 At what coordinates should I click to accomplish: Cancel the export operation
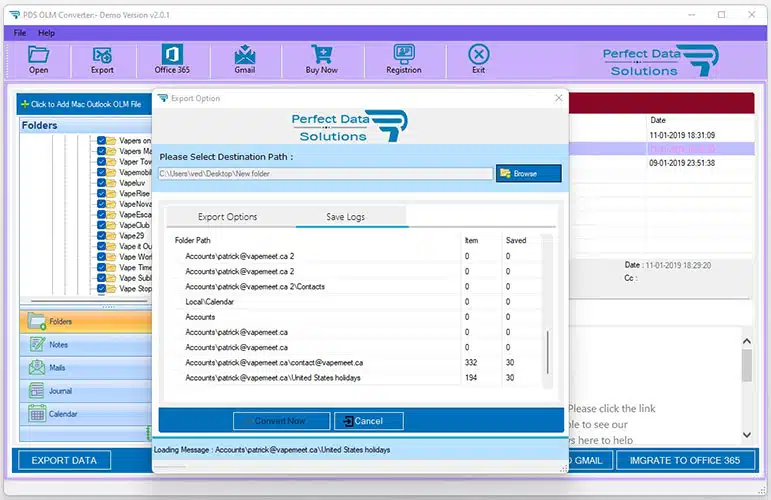(369, 421)
